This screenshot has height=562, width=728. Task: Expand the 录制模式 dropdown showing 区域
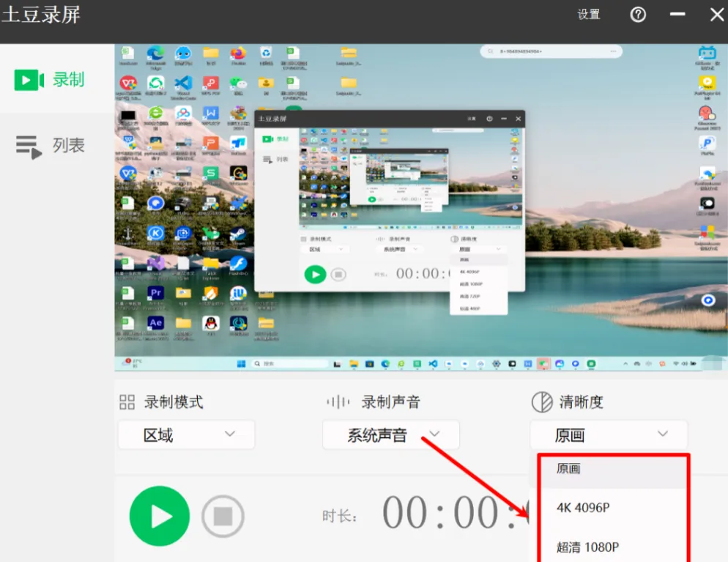[186, 435]
